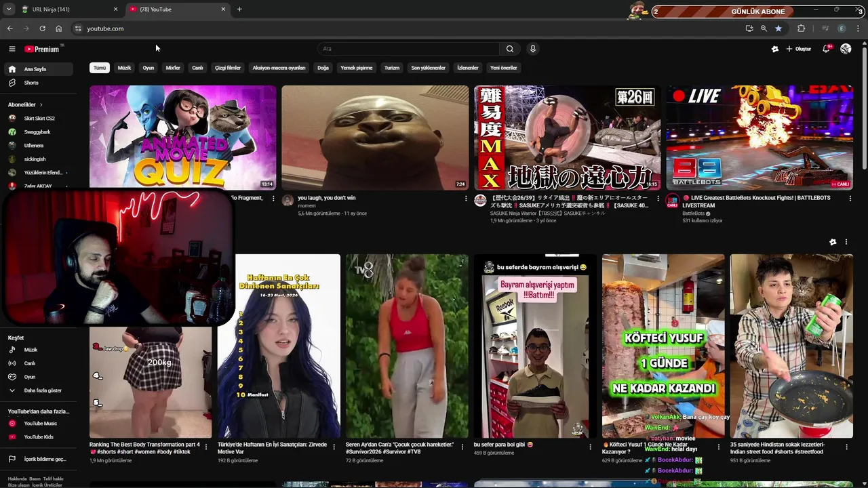The width and height of the screenshot is (868, 488).
Task: Open the Chrome profile E avatar
Action: [842, 28]
